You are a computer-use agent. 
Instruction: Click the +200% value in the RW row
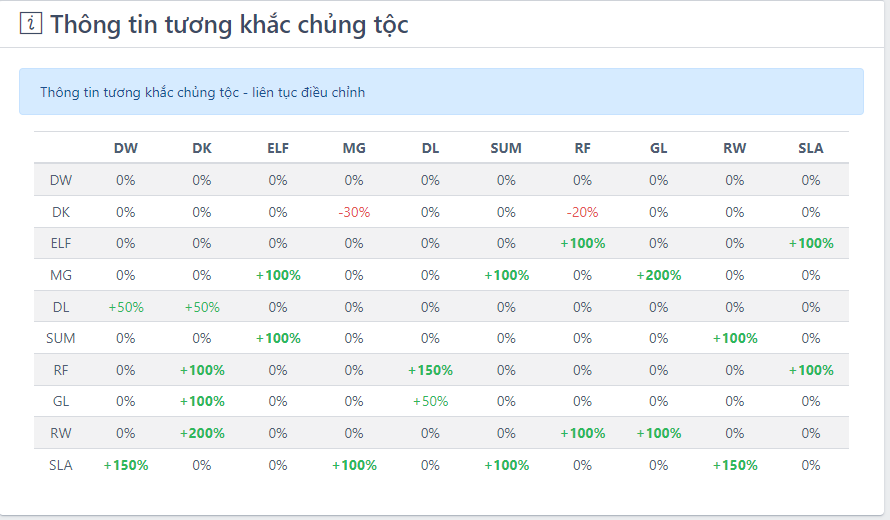[202, 433]
